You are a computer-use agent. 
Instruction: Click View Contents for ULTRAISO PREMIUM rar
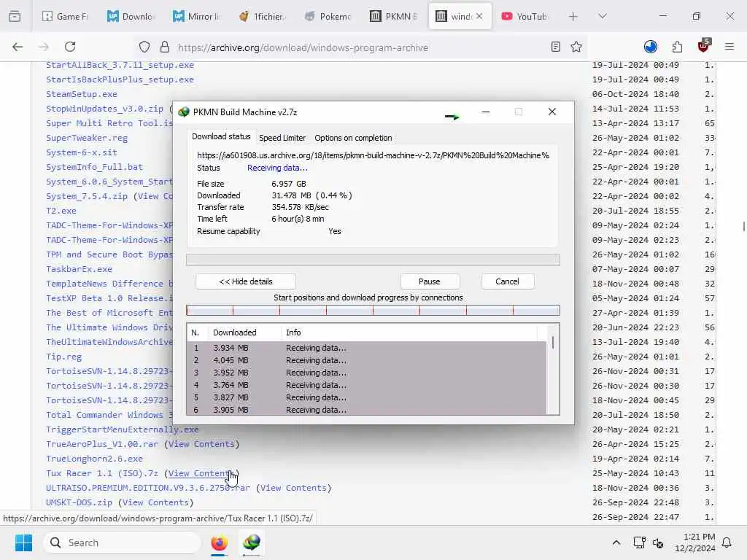point(293,488)
